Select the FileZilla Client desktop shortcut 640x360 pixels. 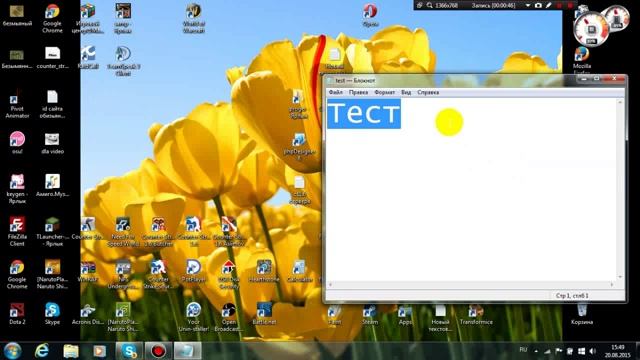point(17,232)
